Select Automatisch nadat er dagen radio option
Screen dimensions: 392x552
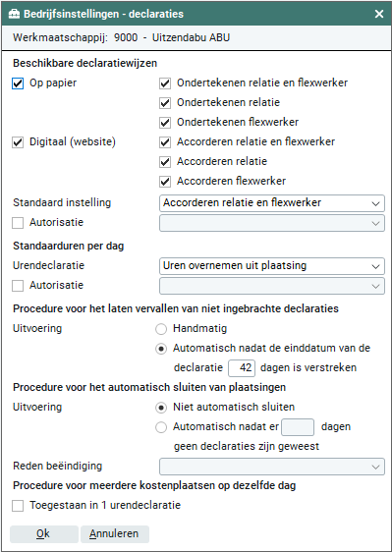point(161,427)
